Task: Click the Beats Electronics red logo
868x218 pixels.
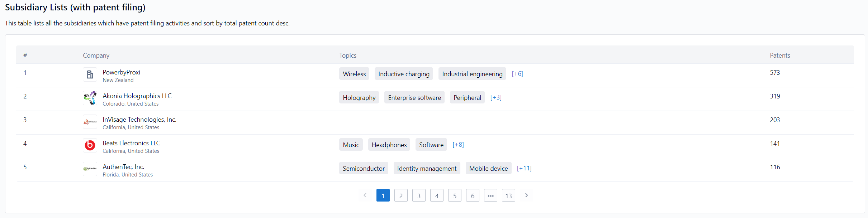Action: tap(90, 145)
